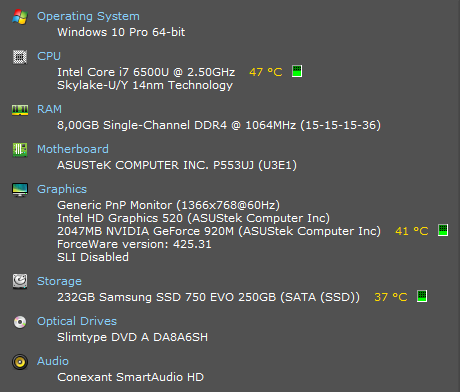Click the green Motherboard icon
Screen dimensions: 460x392
(x=20, y=150)
